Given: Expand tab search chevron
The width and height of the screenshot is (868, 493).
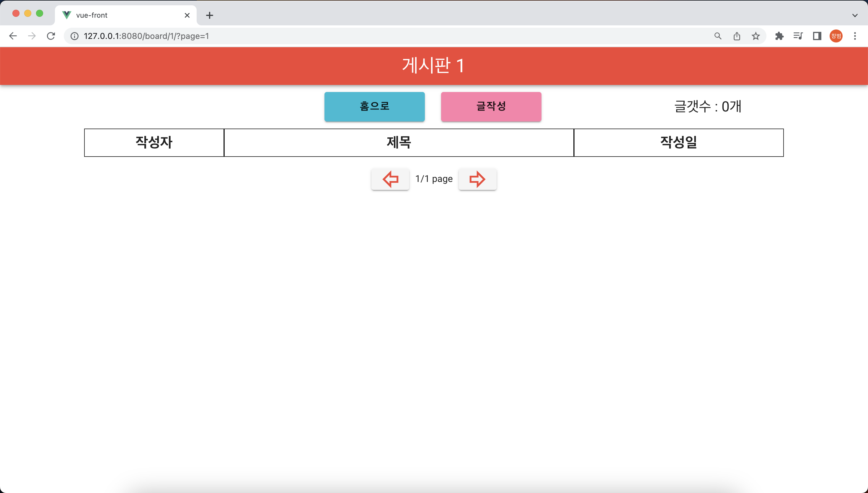Looking at the screenshot, I should coord(855,15).
